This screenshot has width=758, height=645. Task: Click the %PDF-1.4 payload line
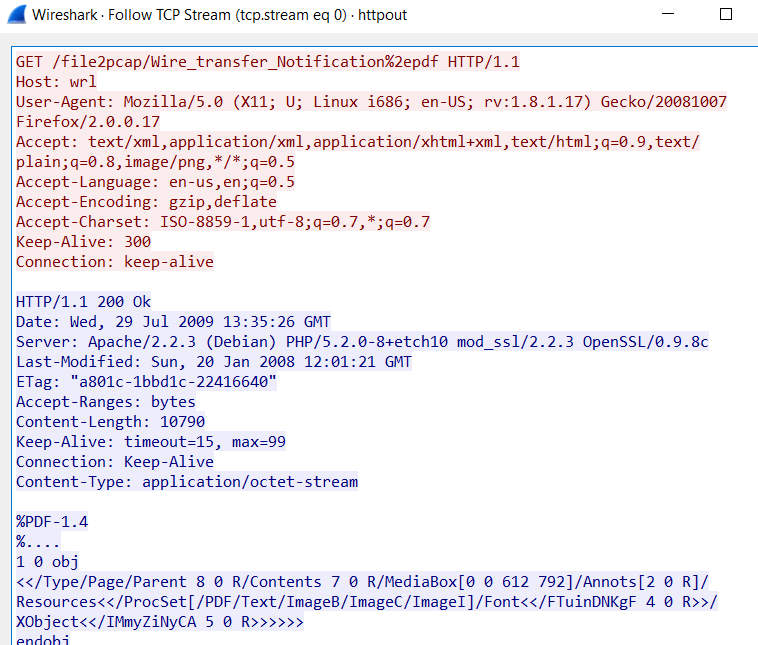[52, 522]
